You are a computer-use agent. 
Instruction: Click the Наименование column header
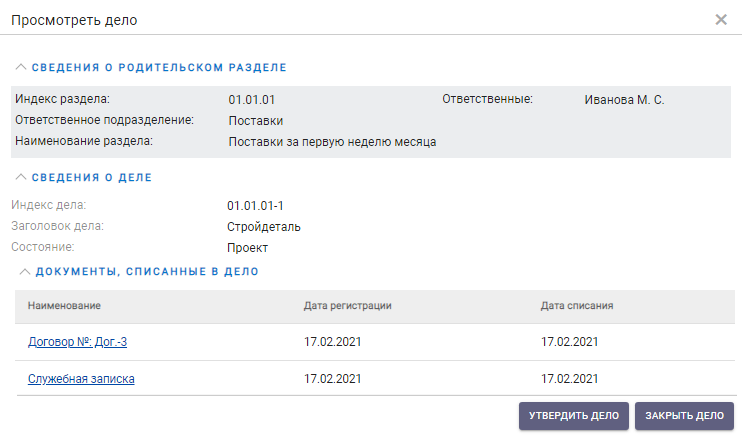65,306
